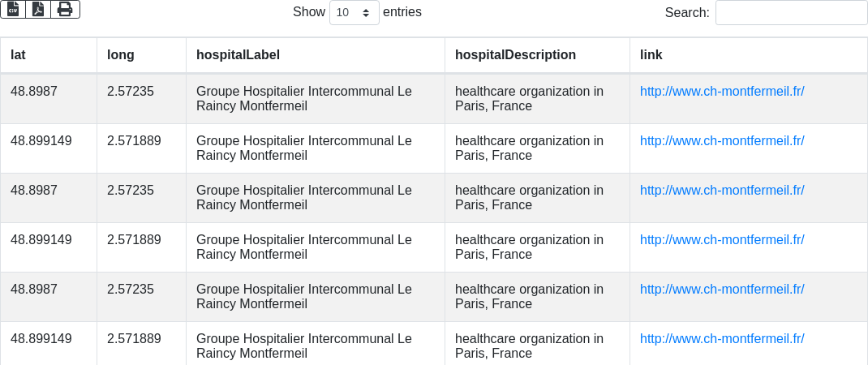
Task: Sort by the link column header
Action: point(651,55)
